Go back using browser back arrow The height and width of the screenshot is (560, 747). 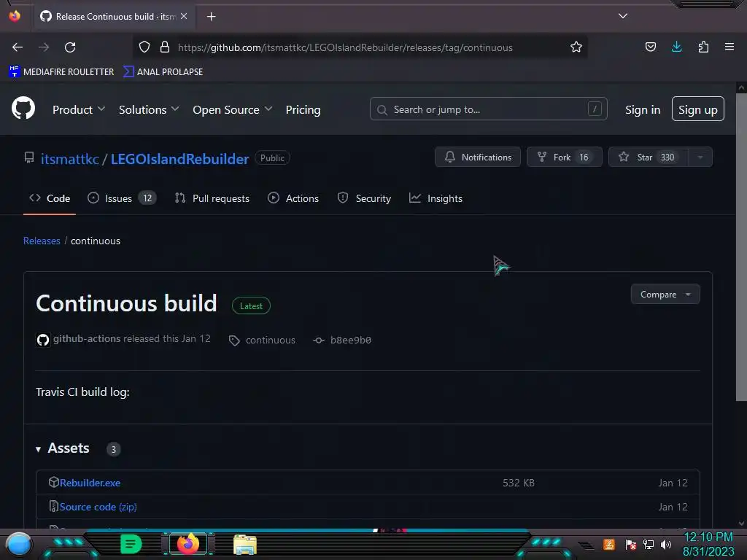18,47
